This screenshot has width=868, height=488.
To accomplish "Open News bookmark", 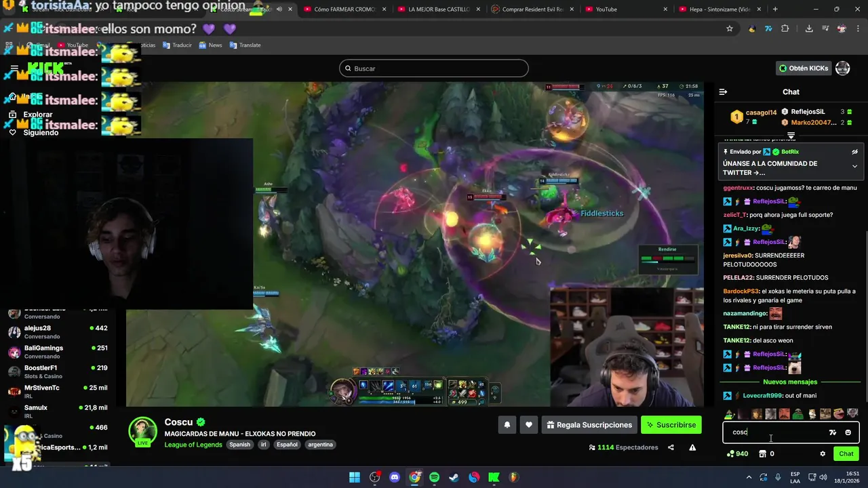I will pos(210,45).
